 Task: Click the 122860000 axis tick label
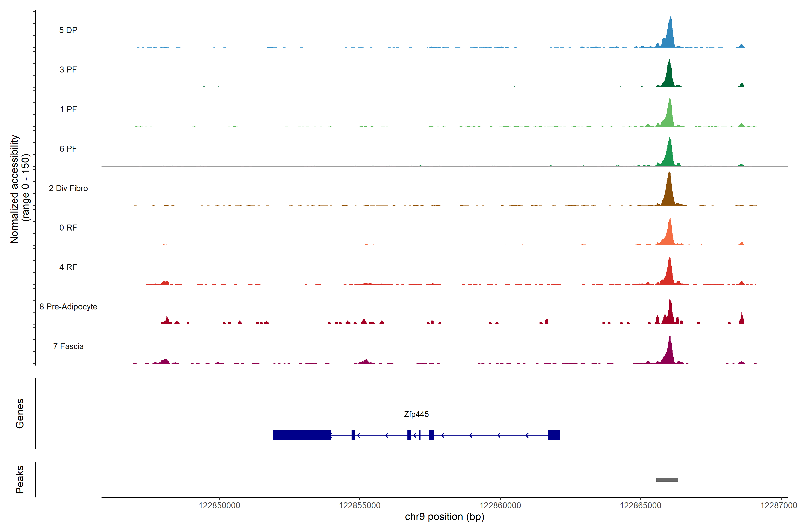[500, 506]
